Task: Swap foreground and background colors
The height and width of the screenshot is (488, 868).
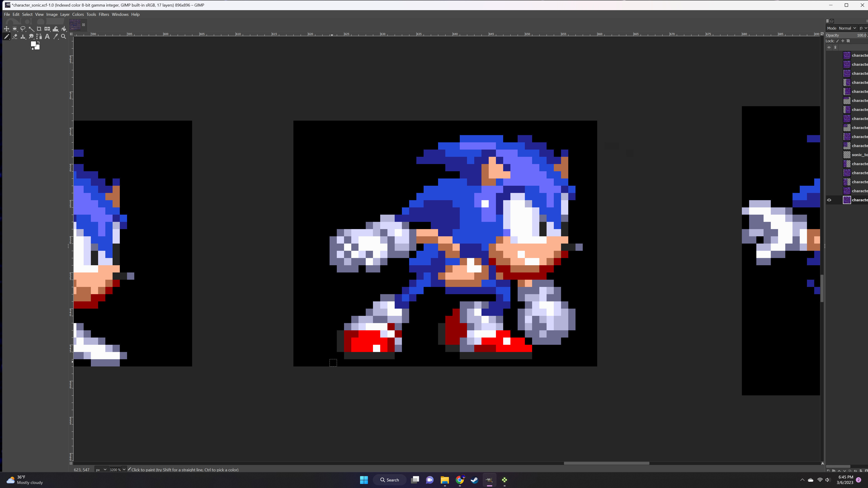Action: [x=38, y=43]
